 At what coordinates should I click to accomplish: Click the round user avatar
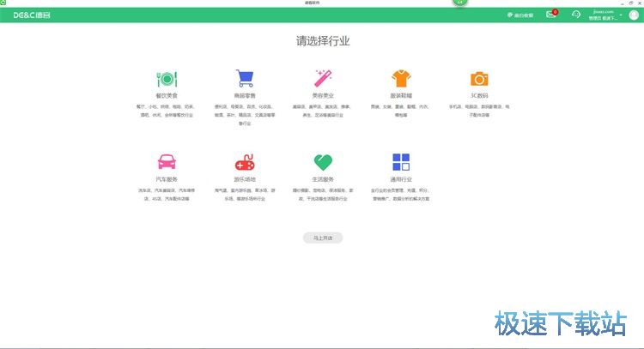634,15
